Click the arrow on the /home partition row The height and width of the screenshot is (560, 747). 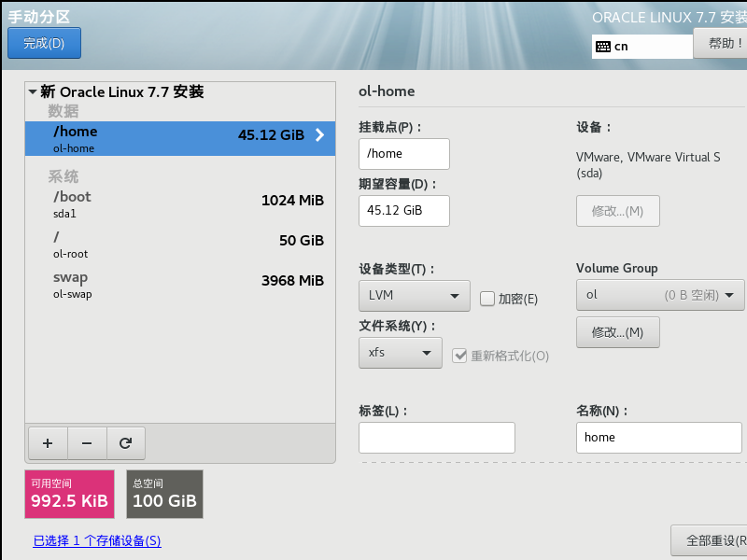[319, 135]
